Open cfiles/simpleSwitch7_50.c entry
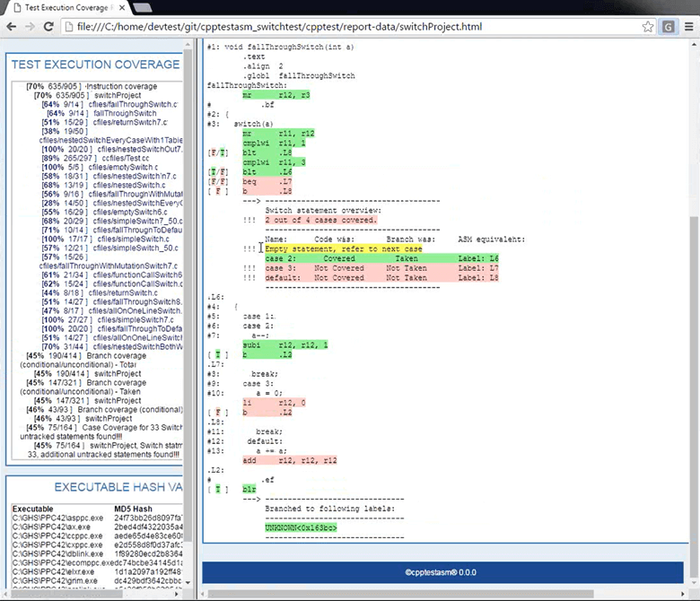Viewport: 700px width, 601px height. [x=111, y=222]
